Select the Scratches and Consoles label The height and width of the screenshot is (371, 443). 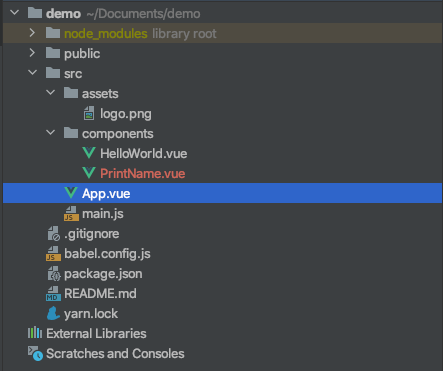click(115, 354)
